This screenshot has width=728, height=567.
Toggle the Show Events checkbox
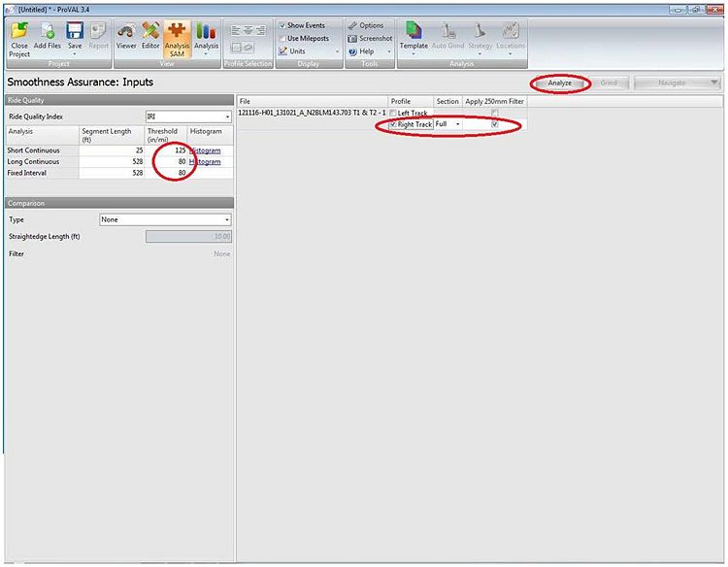(282, 25)
